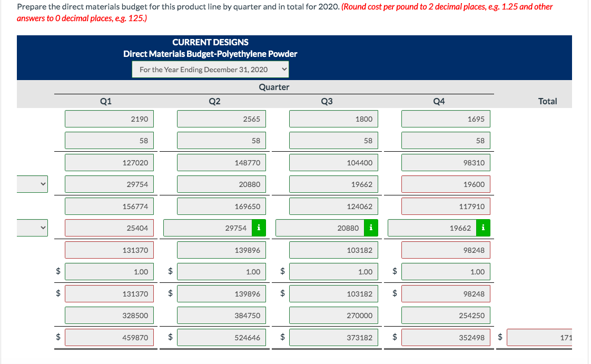Click Q4 field showing 98248 without dollar sign

[x=446, y=250]
